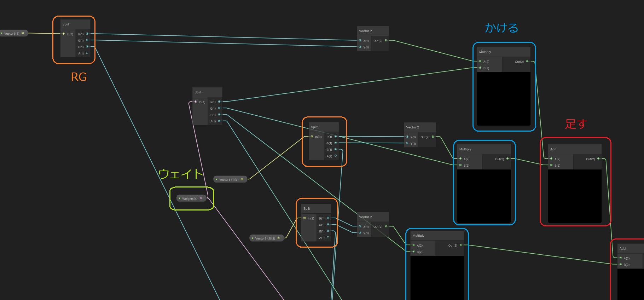The image size is (644, 300).
Task: Select the orange RG annotation text
Action: (79, 77)
